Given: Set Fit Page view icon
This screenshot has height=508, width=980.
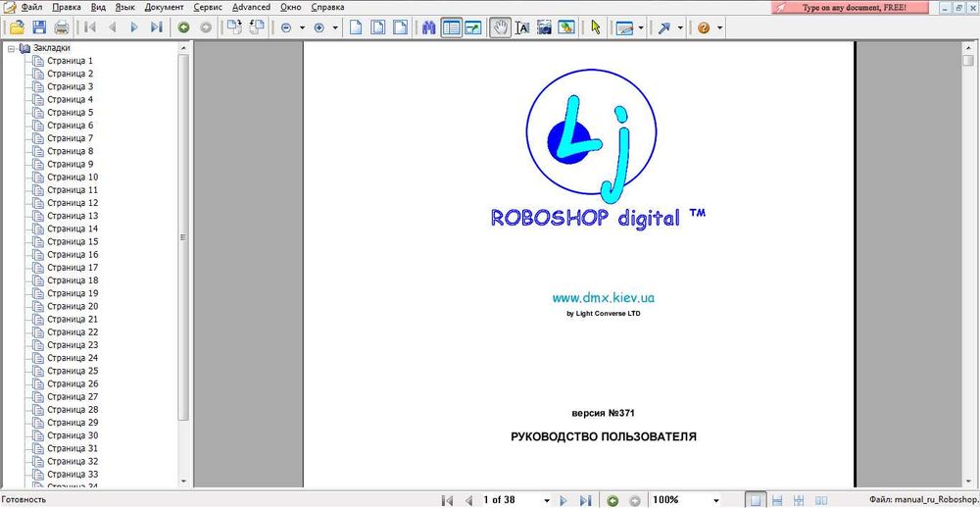Looking at the screenshot, I should click(x=377, y=27).
